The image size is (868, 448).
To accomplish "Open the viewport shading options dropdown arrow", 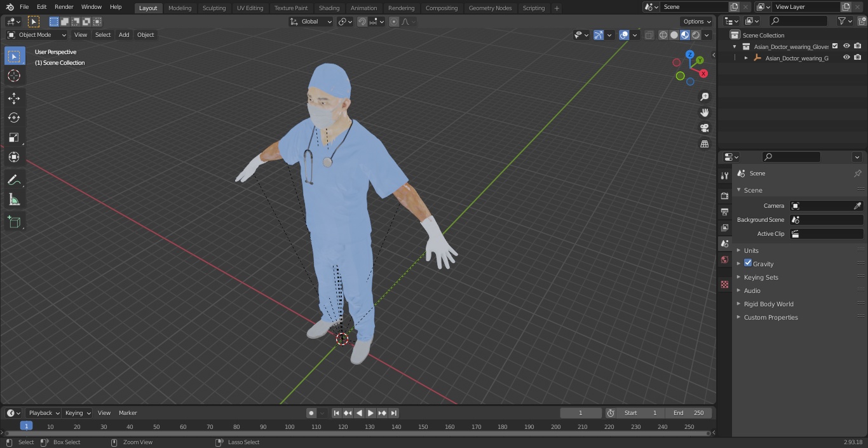I will 707,35.
